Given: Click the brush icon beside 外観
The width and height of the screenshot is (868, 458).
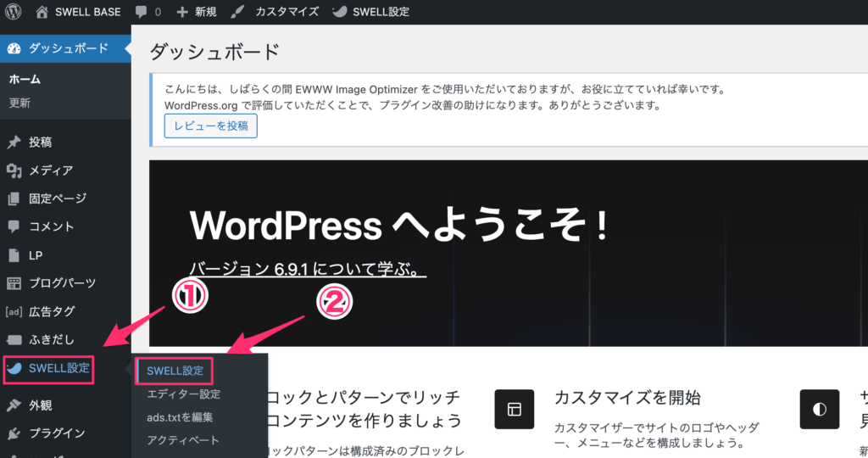Looking at the screenshot, I should pos(14,405).
